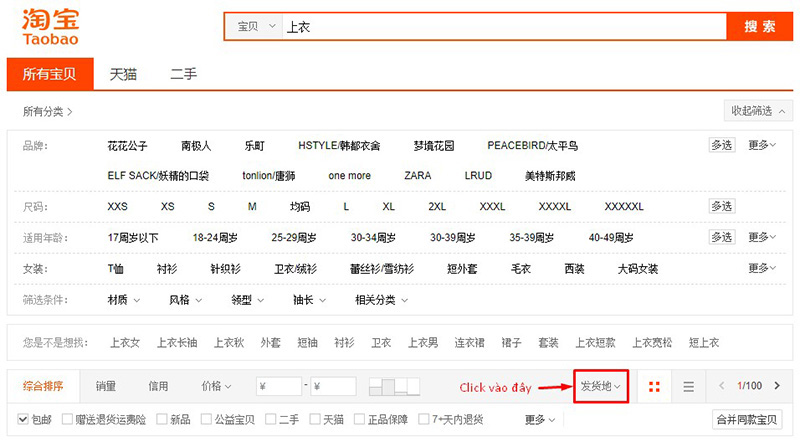Open the 发货地 shipping location dropdown
Screen dimensions: 800x442
pos(601,386)
